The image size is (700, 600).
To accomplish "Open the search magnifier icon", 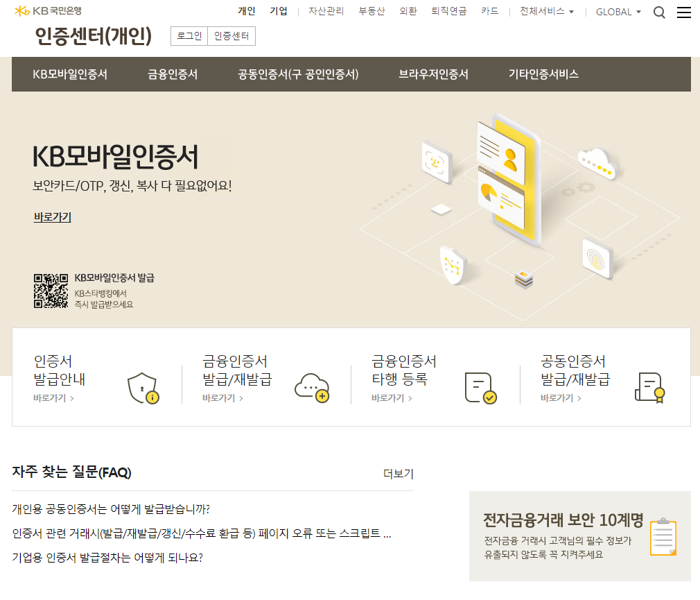I will (659, 12).
